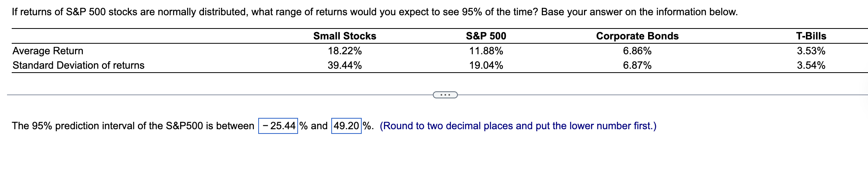Click the upper bound input field showing 49.20
Viewport: 868px width, 178px height.
(346, 126)
